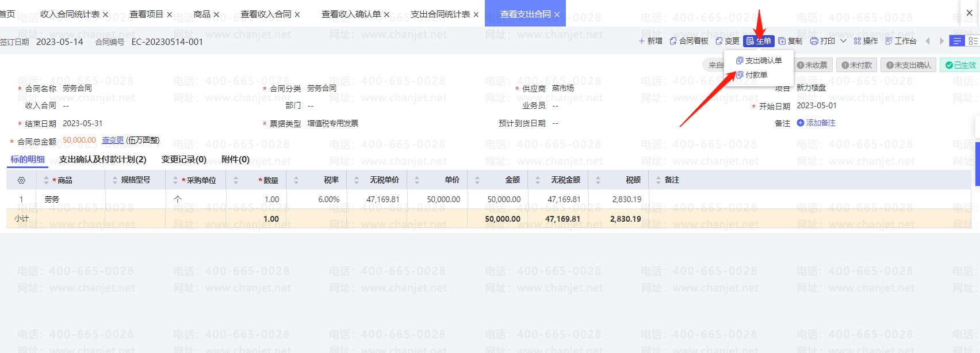The image size is (980, 353).
Task: Click the 新增 (add new) toolbar button
Action: [x=650, y=41]
